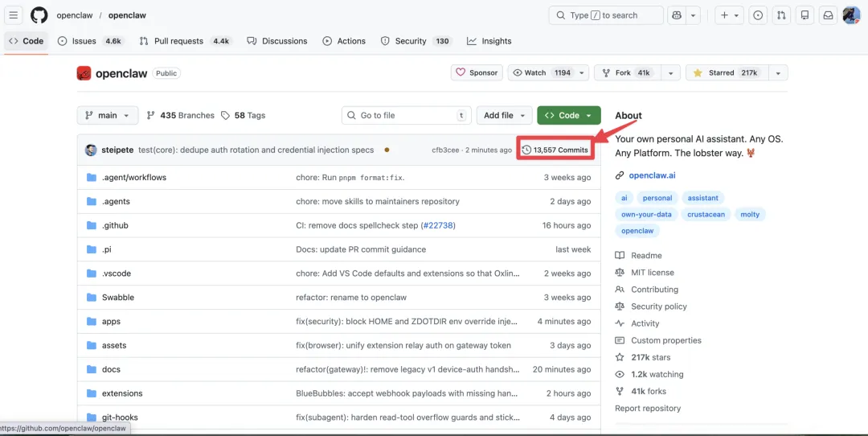The width and height of the screenshot is (868, 436).
Task: Switch to the Security tab
Action: coord(416,41)
